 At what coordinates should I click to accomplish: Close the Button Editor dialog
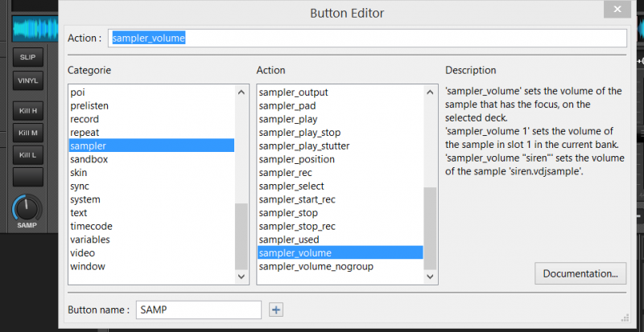(617, 10)
